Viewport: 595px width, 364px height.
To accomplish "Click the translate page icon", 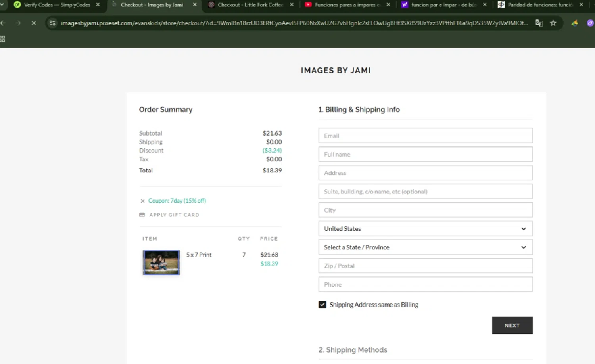I will (539, 23).
